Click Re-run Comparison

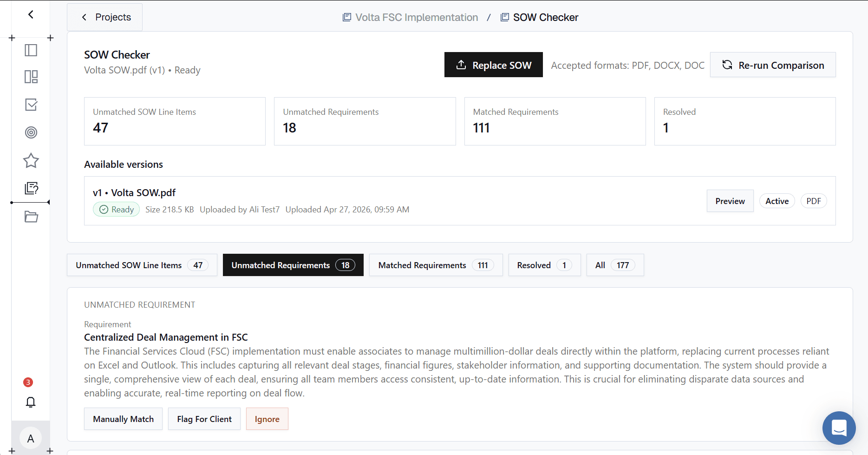[x=773, y=65]
